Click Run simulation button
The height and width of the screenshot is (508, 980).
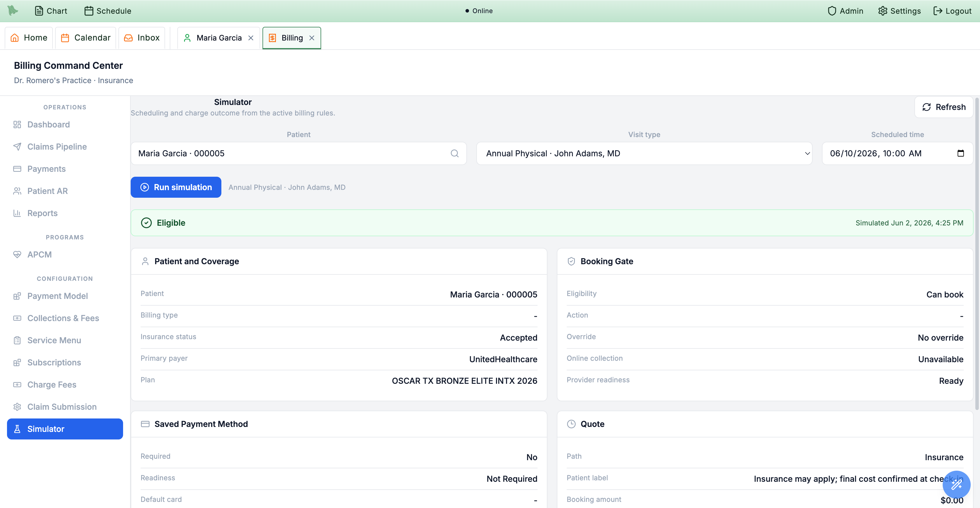click(x=176, y=187)
